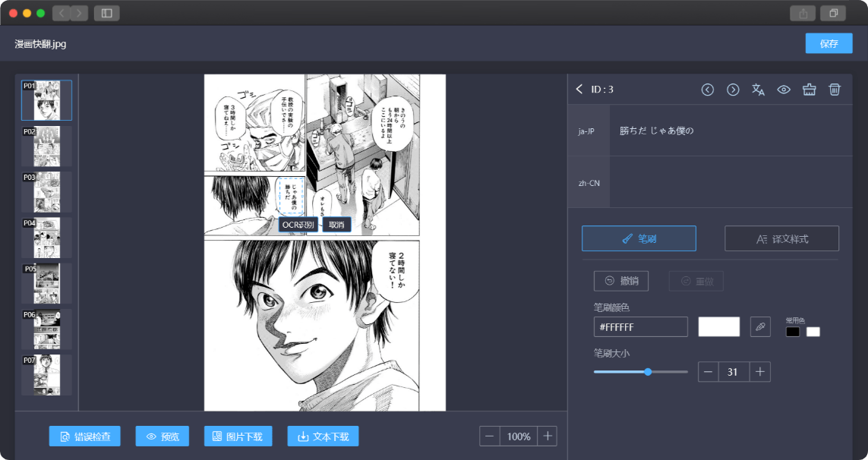Select the 笔刷 brush tab

point(639,238)
